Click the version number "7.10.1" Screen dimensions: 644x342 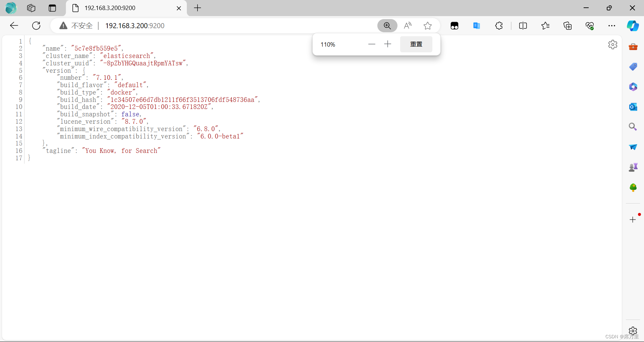tap(107, 78)
